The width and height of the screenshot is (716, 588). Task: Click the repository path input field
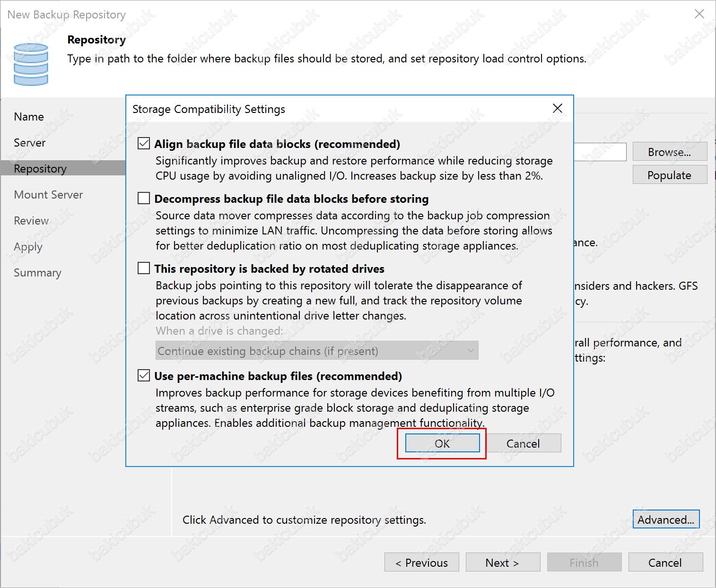[x=600, y=152]
